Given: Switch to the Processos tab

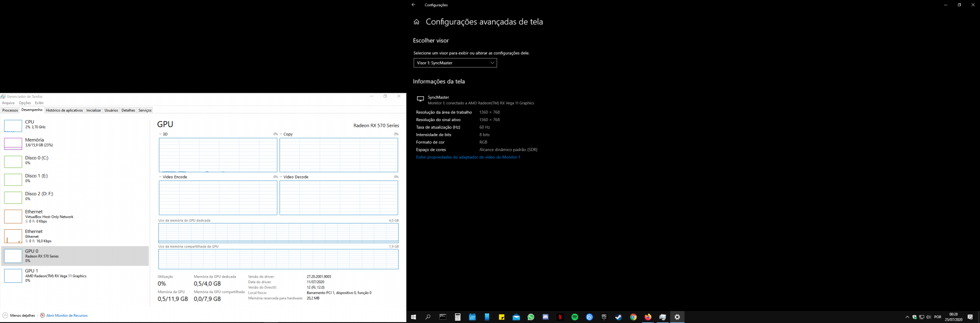Looking at the screenshot, I should click(x=10, y=110).
